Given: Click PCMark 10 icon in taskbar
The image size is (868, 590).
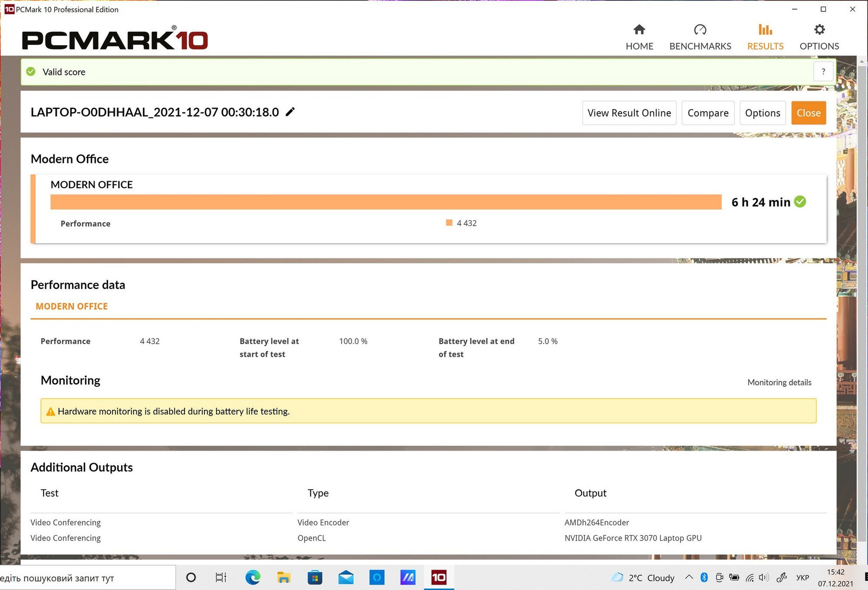Looking at the screenshot, I should [x=439, y=577].
